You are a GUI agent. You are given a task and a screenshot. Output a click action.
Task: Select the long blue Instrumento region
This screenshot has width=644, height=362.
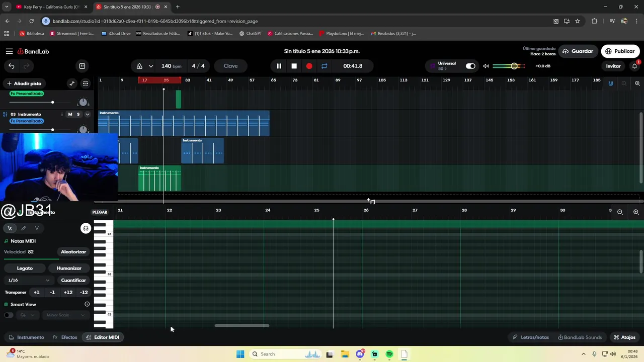click(184, 124)
